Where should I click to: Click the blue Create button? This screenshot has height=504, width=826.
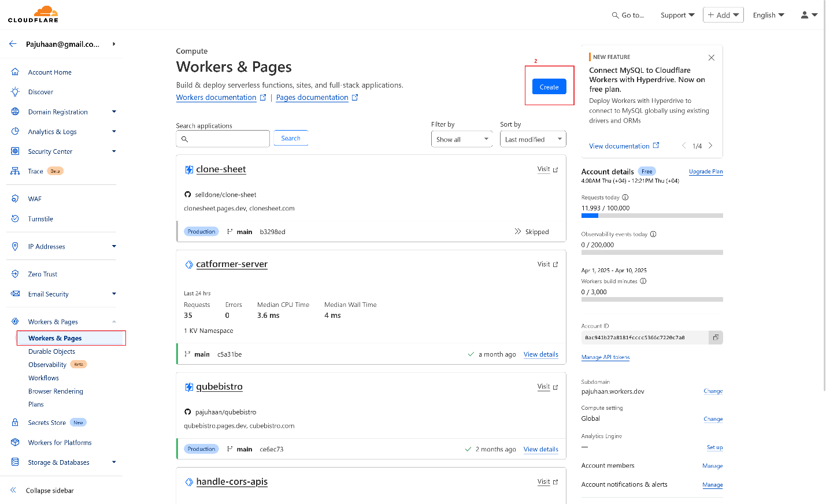pos(549,87)
